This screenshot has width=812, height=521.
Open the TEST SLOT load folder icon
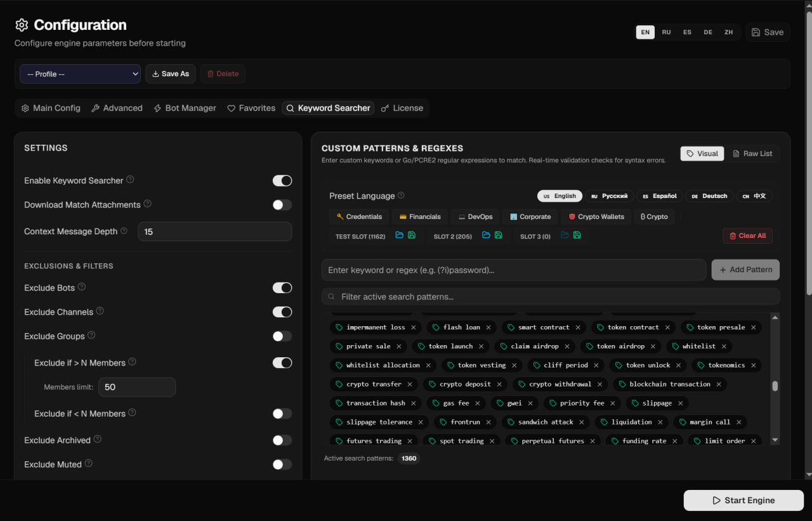click(400, 235)
